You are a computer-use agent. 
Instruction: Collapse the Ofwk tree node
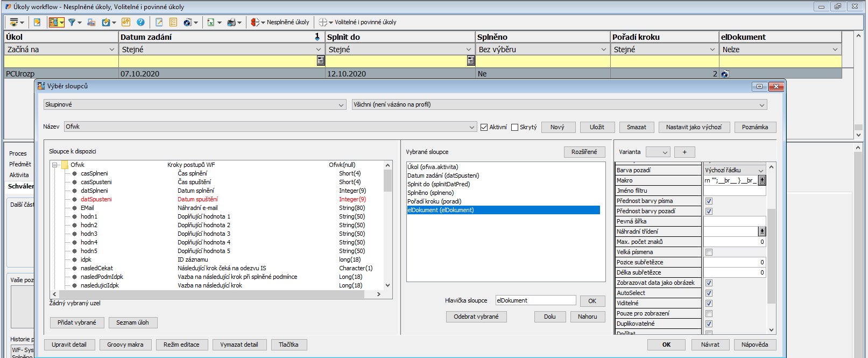(x=55, y=165)
